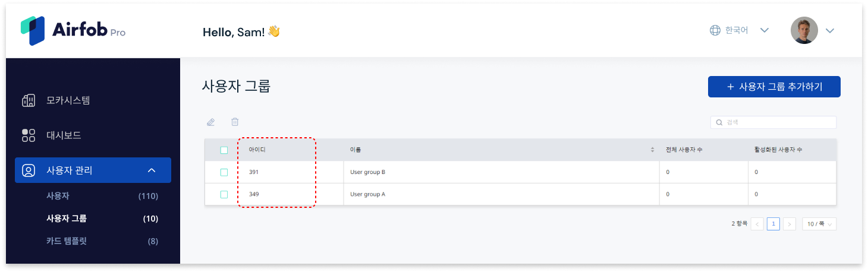
Task: Click the sort arrows in 이름 column
Action: coord(652,150)
